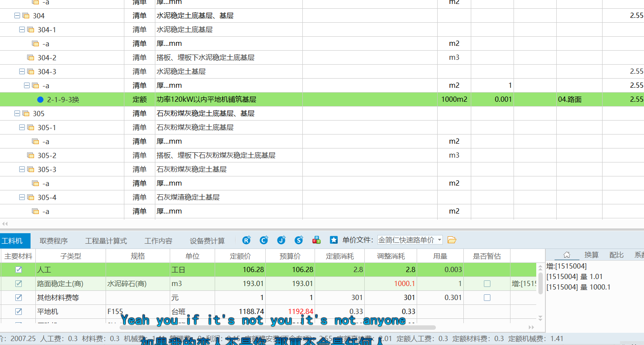Click red budget price 1192.84
This screenshot has width=644, height=345.
301,311
